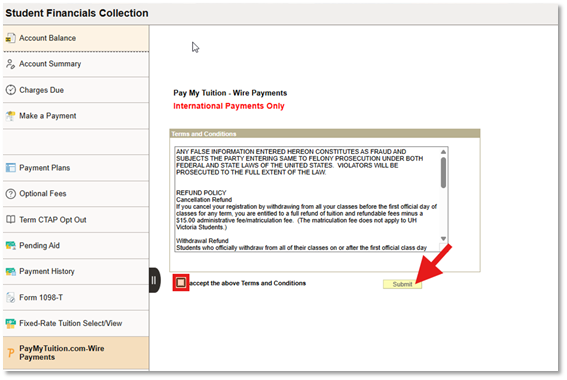This screenshot has width=567, height=380.
Task: Click the Fixed-Rate Tuition Select/View icon
Action: tap(10, 323)
